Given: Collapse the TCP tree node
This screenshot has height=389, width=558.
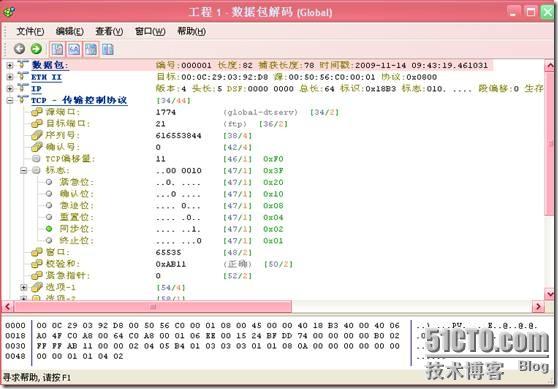Looking at the screenshot, I should click(x=10, y=100).
